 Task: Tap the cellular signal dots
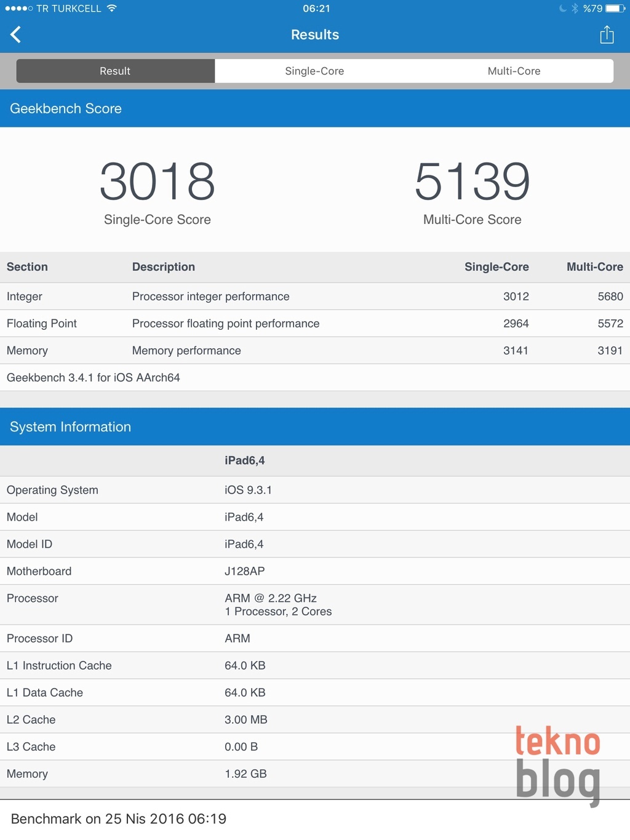pyautogui.click(x=18, y=8)
